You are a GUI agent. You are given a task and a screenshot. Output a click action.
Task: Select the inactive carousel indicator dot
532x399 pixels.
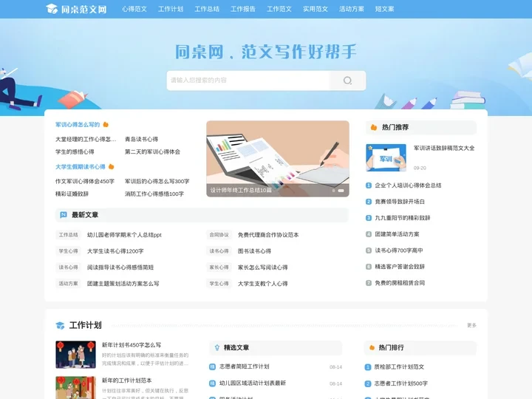click(333, 191)
